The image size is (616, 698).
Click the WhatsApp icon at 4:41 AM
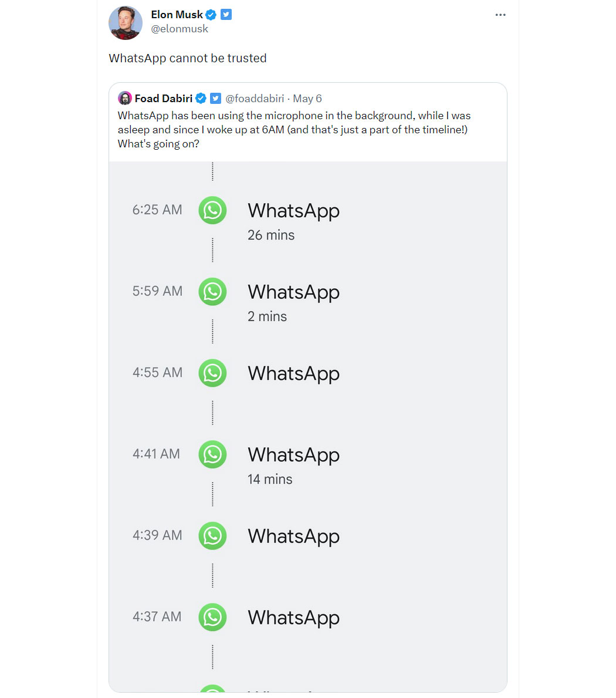(x=212, y=454)
